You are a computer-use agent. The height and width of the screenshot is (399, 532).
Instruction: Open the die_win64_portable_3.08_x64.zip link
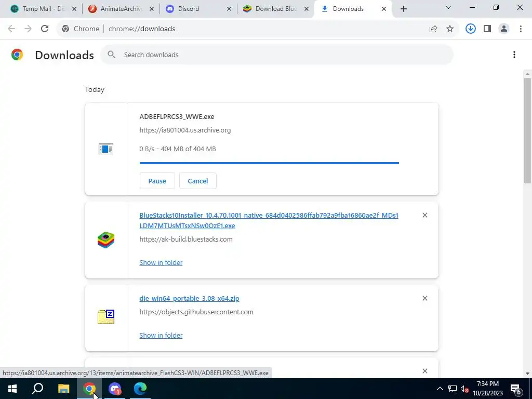(189, 299)
